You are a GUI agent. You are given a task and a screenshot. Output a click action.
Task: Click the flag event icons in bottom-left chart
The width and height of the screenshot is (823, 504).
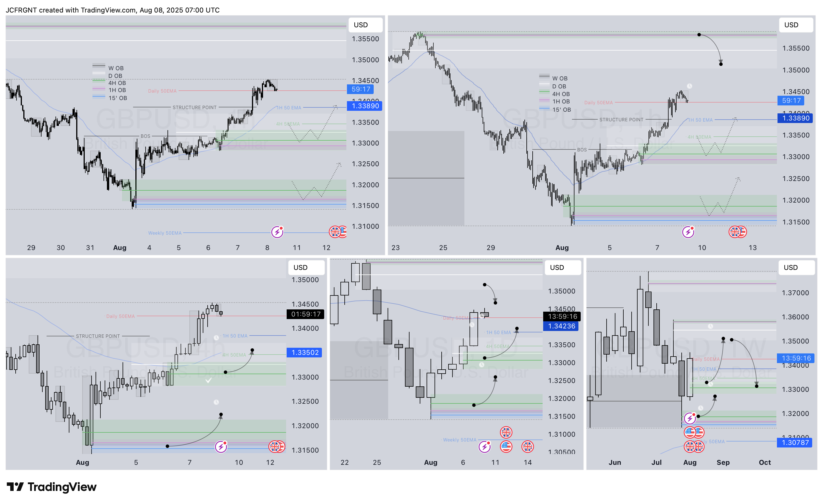pyautogui.click(x=277, y=447)
